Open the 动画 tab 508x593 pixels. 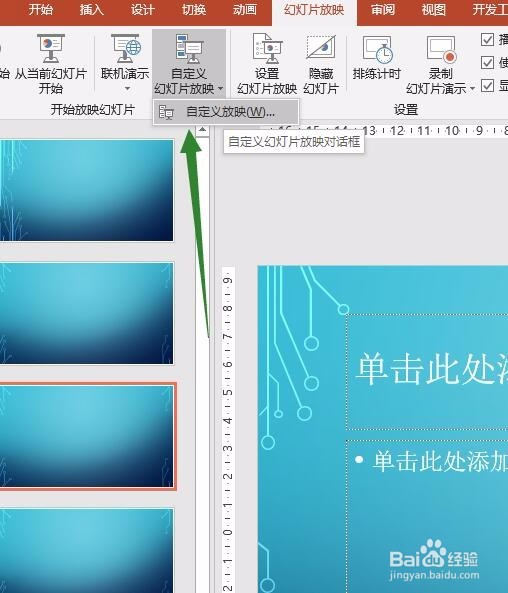244,10
